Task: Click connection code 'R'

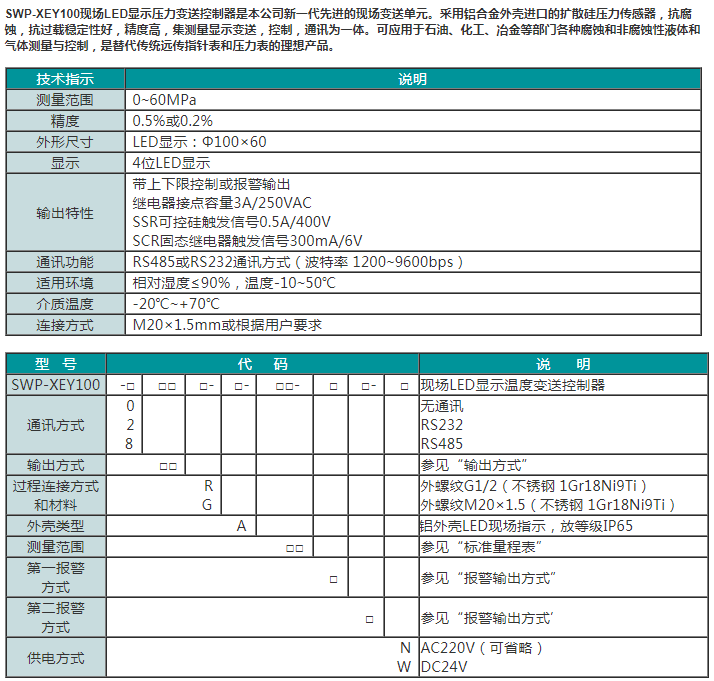Action: [209, 486]
